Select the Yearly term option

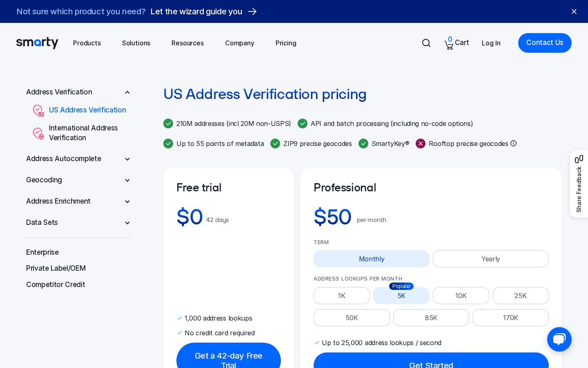[x=491, y=259]
